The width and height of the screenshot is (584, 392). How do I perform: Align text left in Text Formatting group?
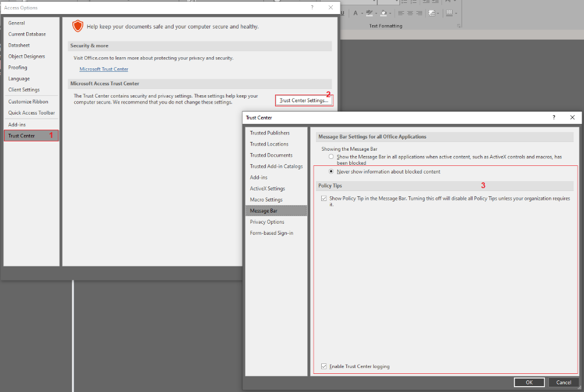click(x=401, y=13)
